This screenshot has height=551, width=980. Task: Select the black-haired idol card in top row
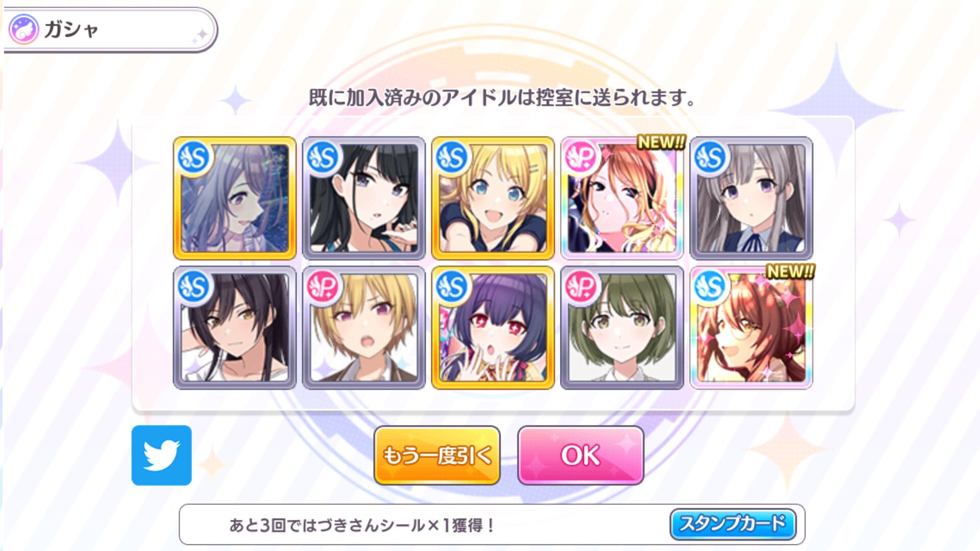[x=363, y=198]
